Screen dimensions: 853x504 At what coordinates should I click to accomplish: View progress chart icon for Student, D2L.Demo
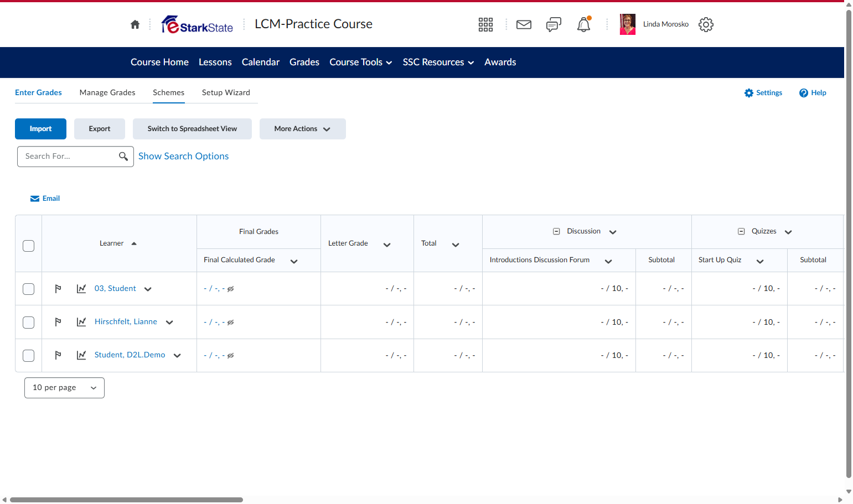81,355
